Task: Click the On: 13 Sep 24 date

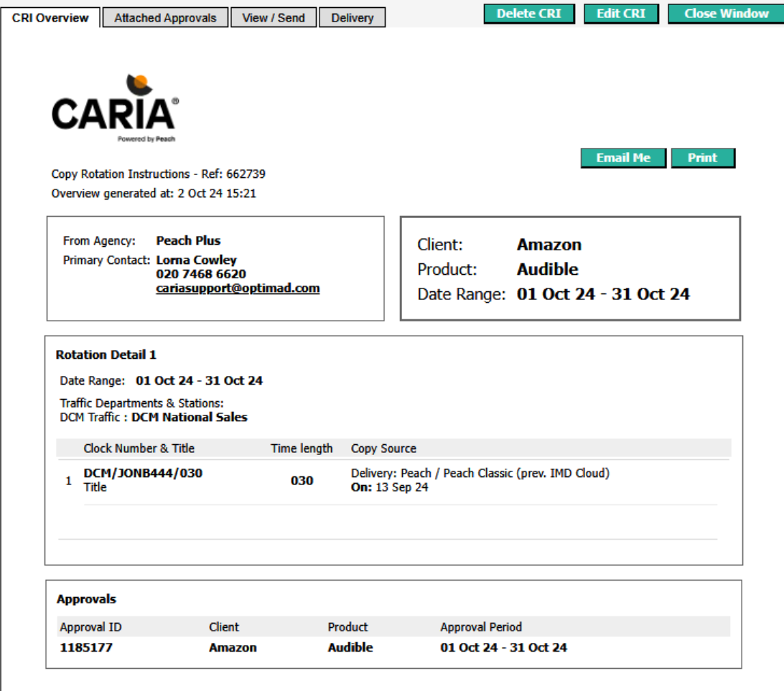Action: click(x=390, y=487)
